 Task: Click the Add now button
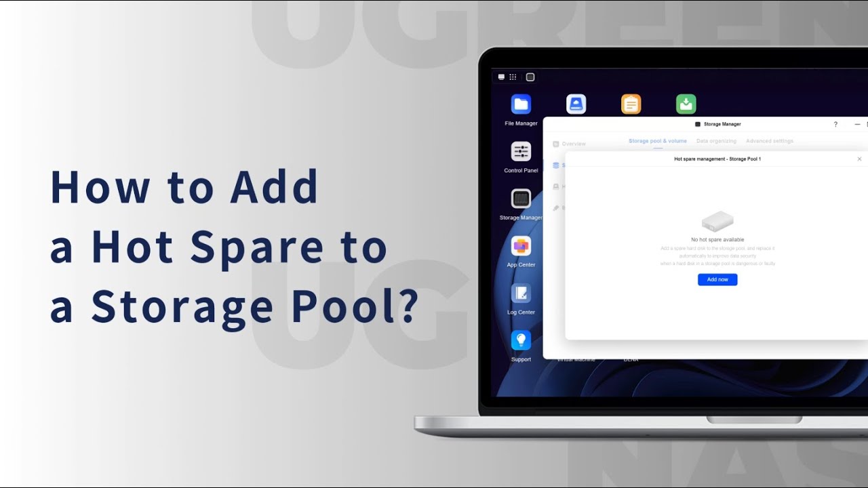(x=717, y=279)
